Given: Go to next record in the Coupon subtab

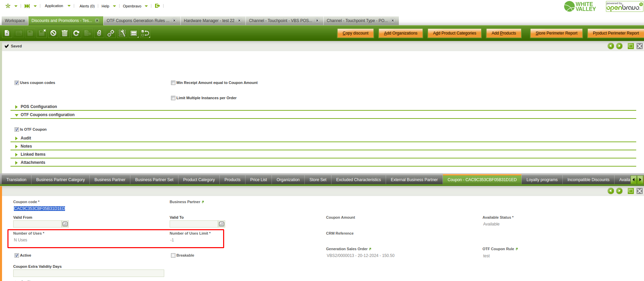Looking at the screenshot, I should [619, 191].
